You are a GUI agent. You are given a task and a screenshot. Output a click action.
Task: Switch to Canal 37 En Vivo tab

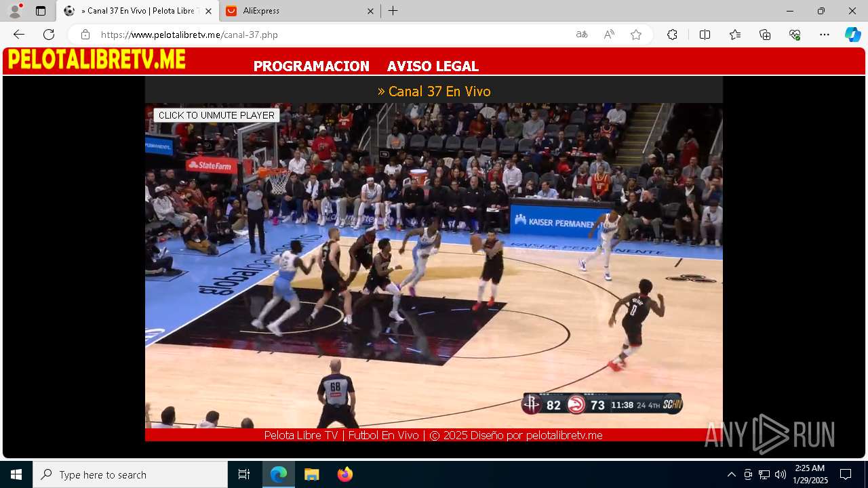point(138,11)
